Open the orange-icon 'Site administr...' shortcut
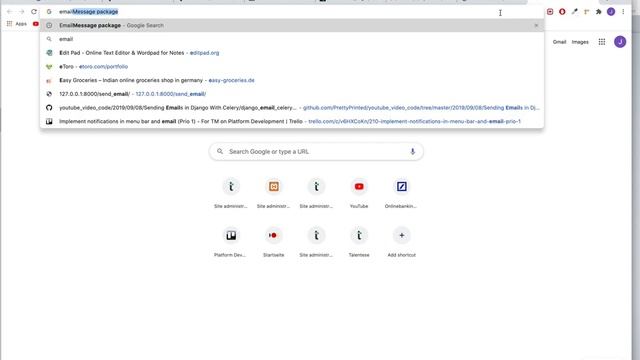The image size is (640, 360). click(273, 193)
